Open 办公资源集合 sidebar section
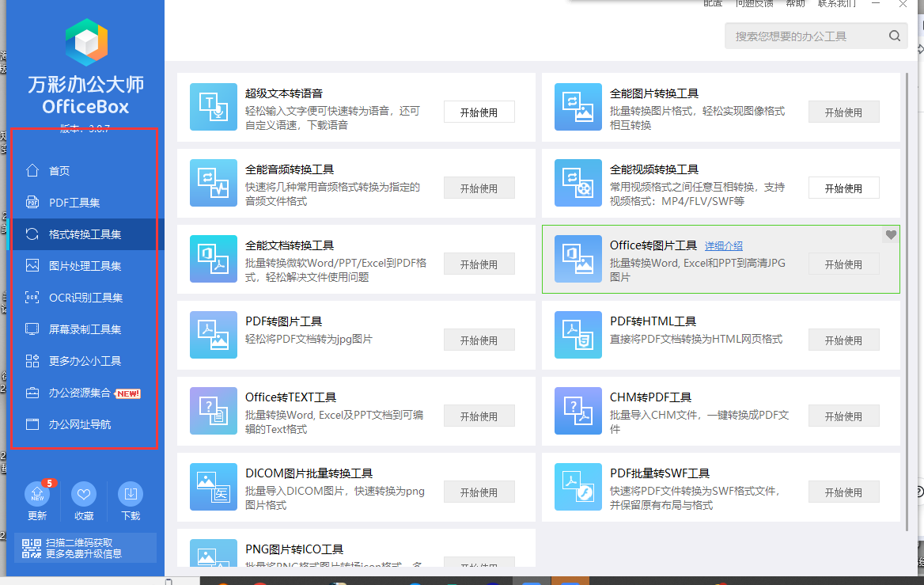 pos(84,393)
